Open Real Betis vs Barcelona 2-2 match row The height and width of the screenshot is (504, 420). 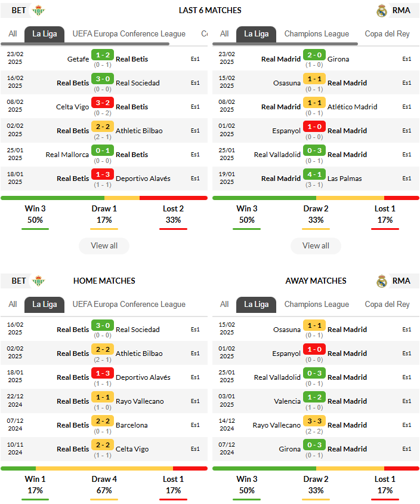104,425
